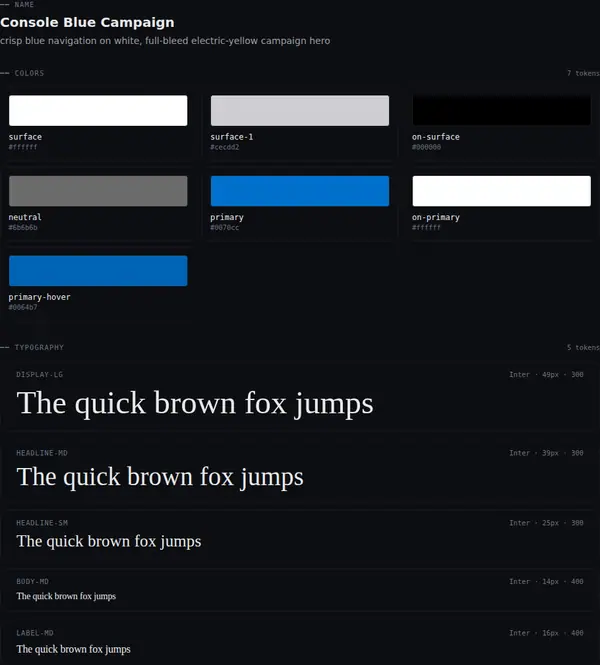
Task: Click the 5 tokens count label
Action: pyautogui.click(x=583, y=347)
